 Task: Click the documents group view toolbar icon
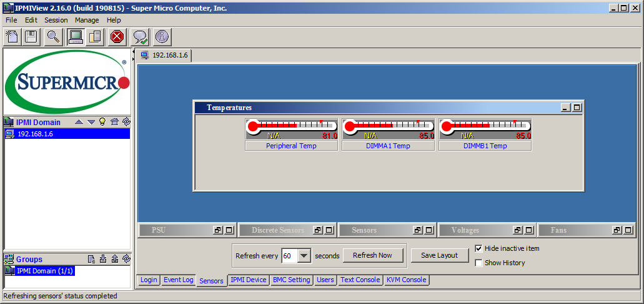pyautogui.click(x=95, y=37)
